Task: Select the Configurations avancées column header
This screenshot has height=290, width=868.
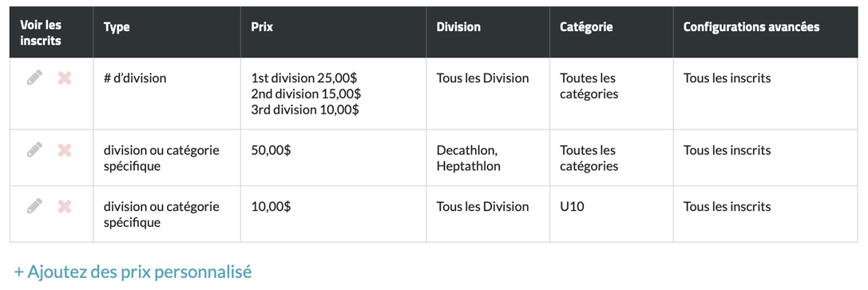Action: pos(751,27)
